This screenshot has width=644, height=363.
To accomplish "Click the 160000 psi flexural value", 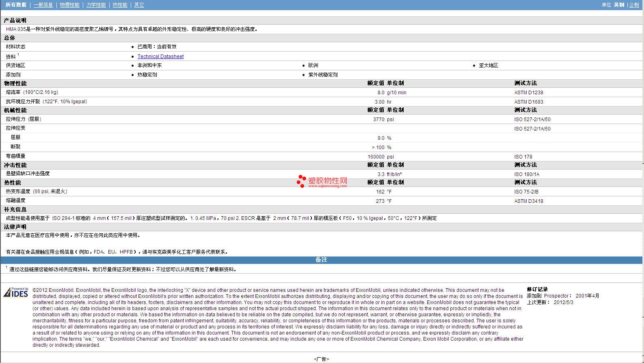I will 380,157.
